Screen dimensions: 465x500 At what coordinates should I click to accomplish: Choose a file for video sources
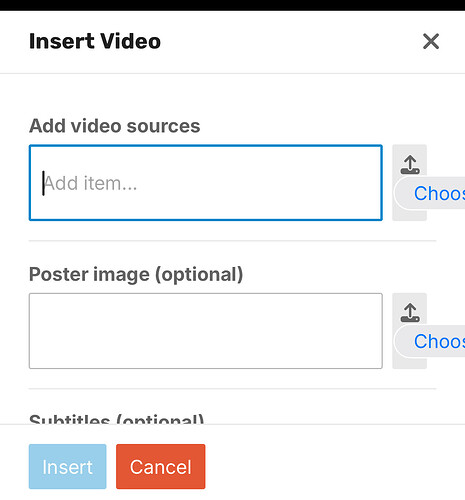[430, 193]
